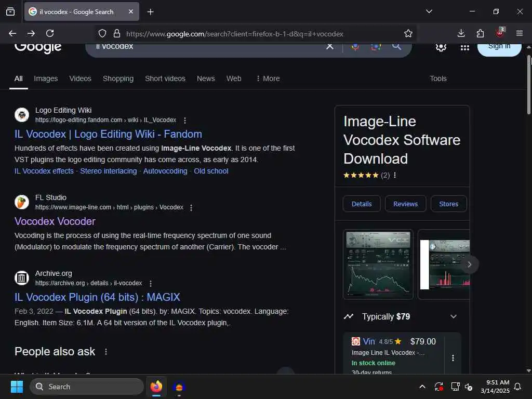The width and height of the screenshot is (532, 399).
Task: Click the browser forward arrow
Action: click(x=31, y=33)
